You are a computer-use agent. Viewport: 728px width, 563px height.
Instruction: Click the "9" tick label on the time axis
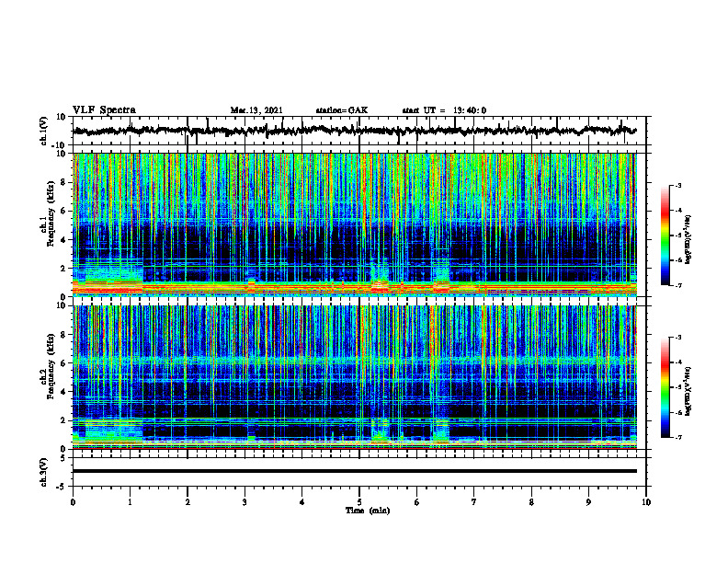(x=588, y=502)
